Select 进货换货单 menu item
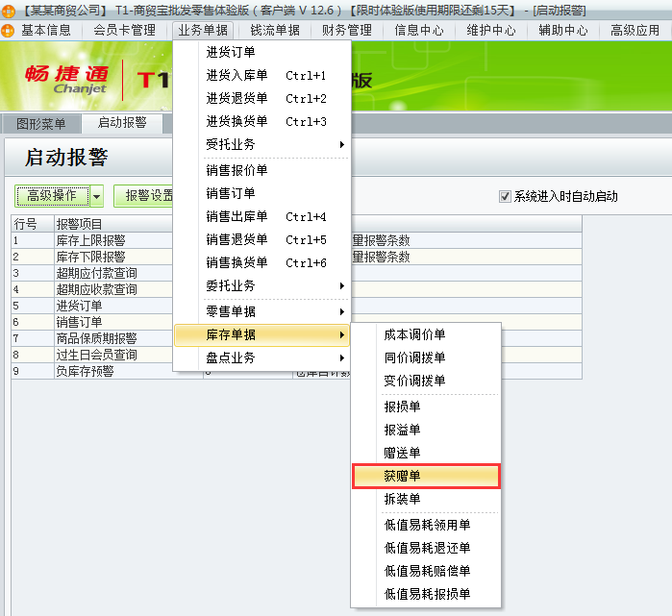The height and width of the screenshot is (616, 672). pos(262,122)
